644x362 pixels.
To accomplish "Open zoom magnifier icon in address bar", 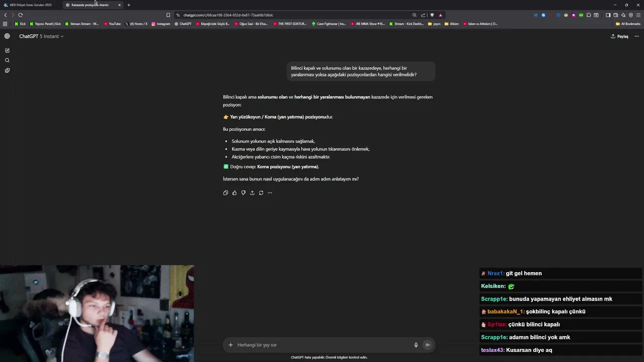I will coord(415,15).
